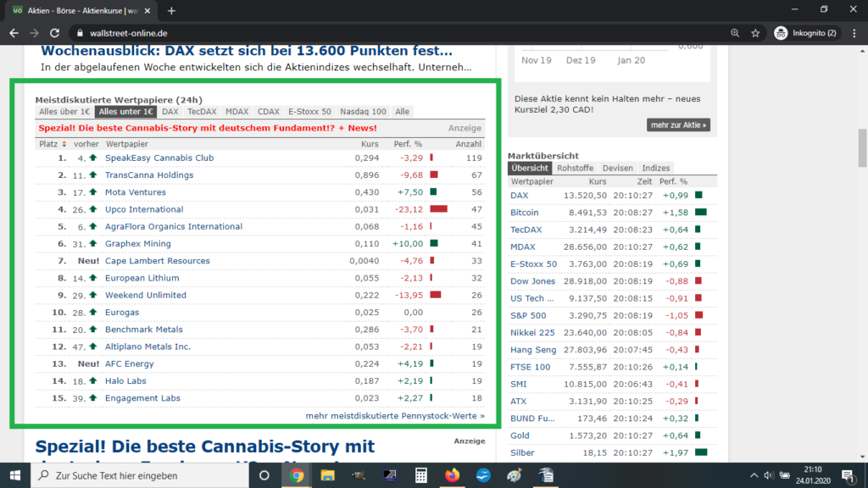The image size is (868, 488).
Task: Open the Rohstoffe market tab
Action: [576, 169]
